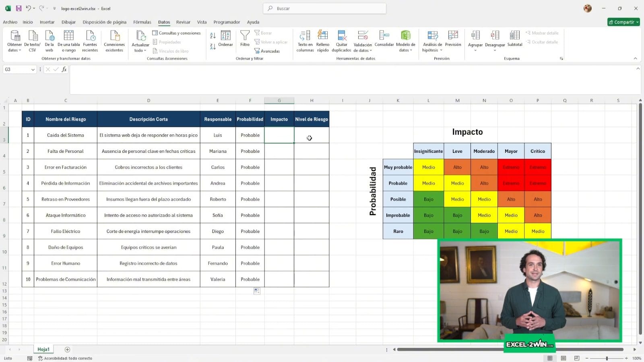The width and height of the screenshot is (644, 362).
Task: Click Texto en columnas
Action: 305,41
